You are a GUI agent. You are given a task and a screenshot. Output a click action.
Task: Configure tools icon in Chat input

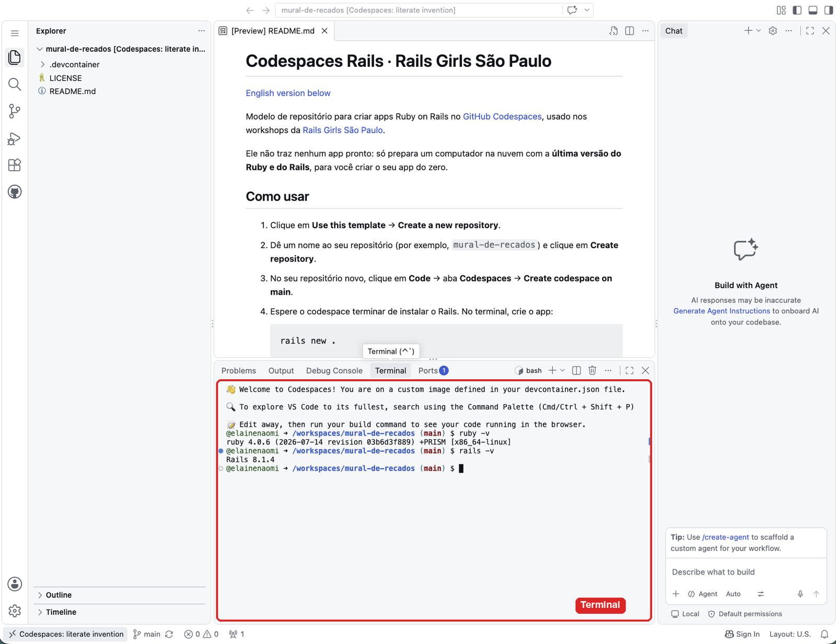(x=761, y=594)
